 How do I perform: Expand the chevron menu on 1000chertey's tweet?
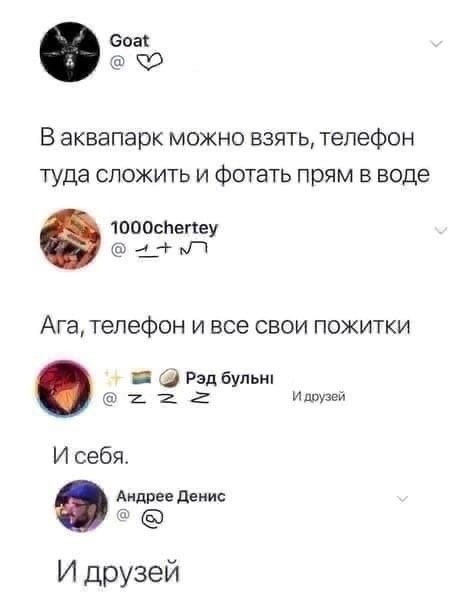(x=440, y=230)
